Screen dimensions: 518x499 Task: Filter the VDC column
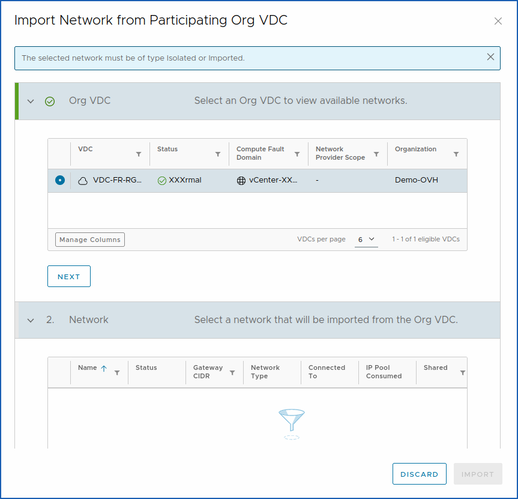[139, 154]
